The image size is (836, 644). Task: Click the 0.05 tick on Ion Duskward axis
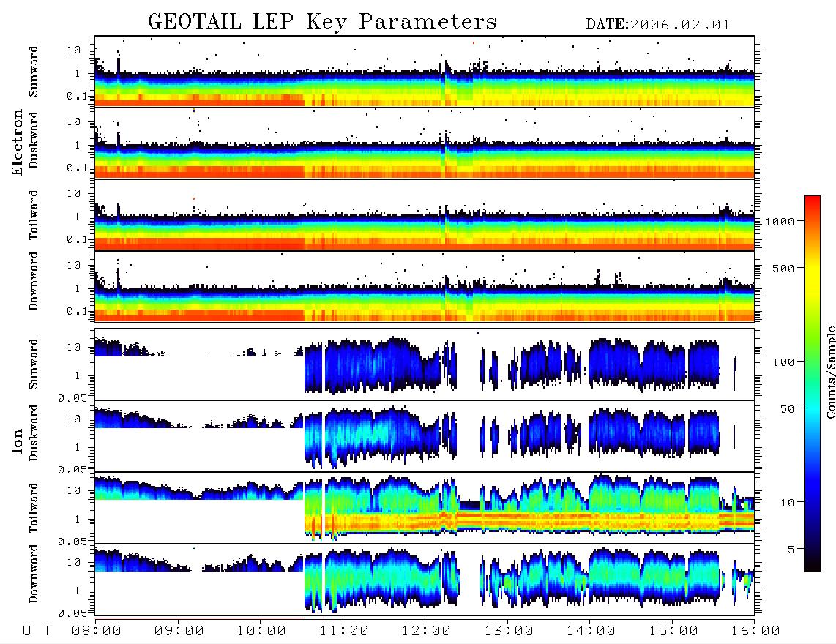[72, 470]
